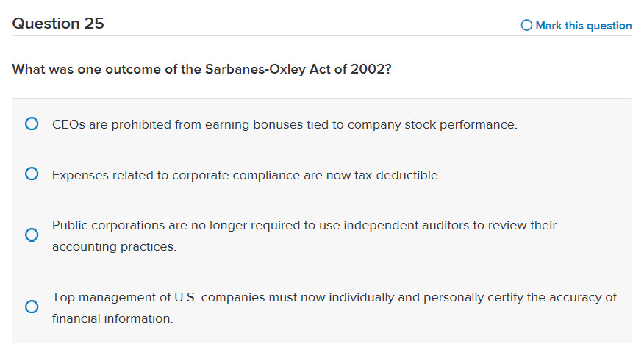Choose the radio button for the tax-deductible expenses answer

(x=32, y=174)
